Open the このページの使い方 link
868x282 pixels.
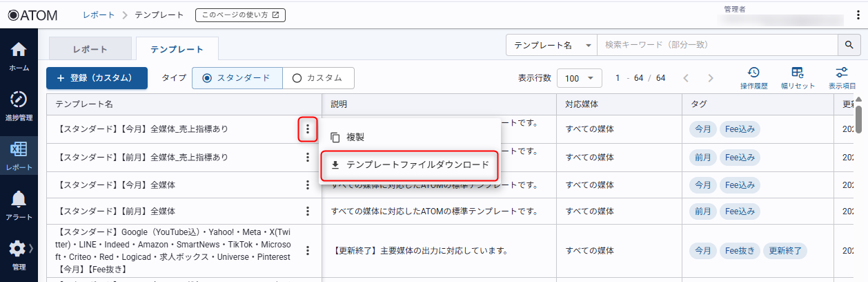pos(240,15)
